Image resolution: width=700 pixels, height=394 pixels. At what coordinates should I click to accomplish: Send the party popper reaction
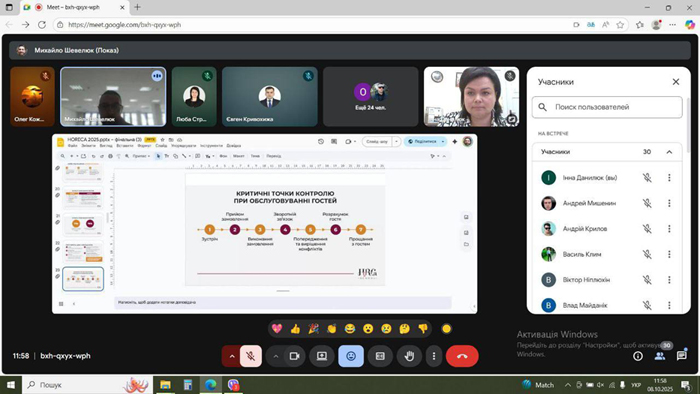(x=313, y=329)
